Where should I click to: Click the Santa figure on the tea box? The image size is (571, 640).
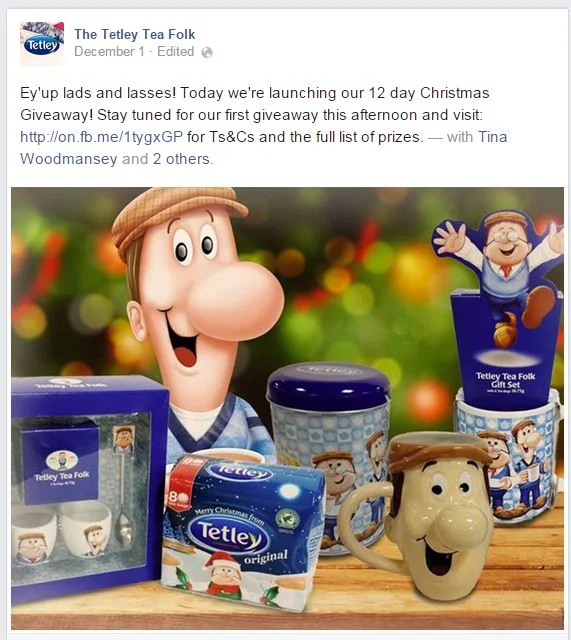click(x=223, y=576)
